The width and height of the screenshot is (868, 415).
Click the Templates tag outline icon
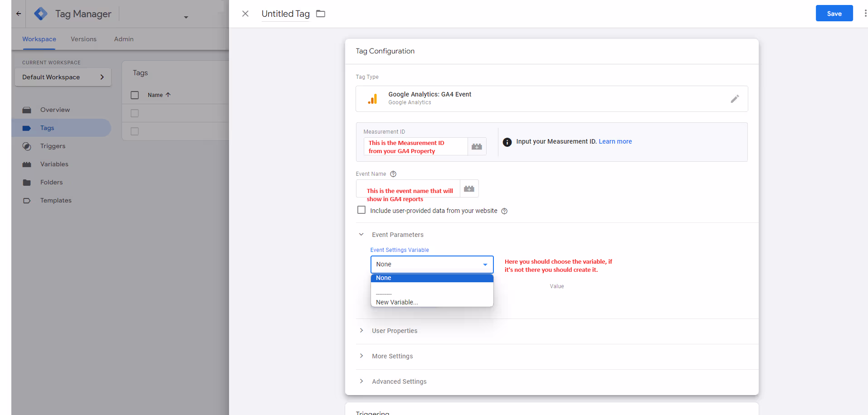click(x=27, y=201)
